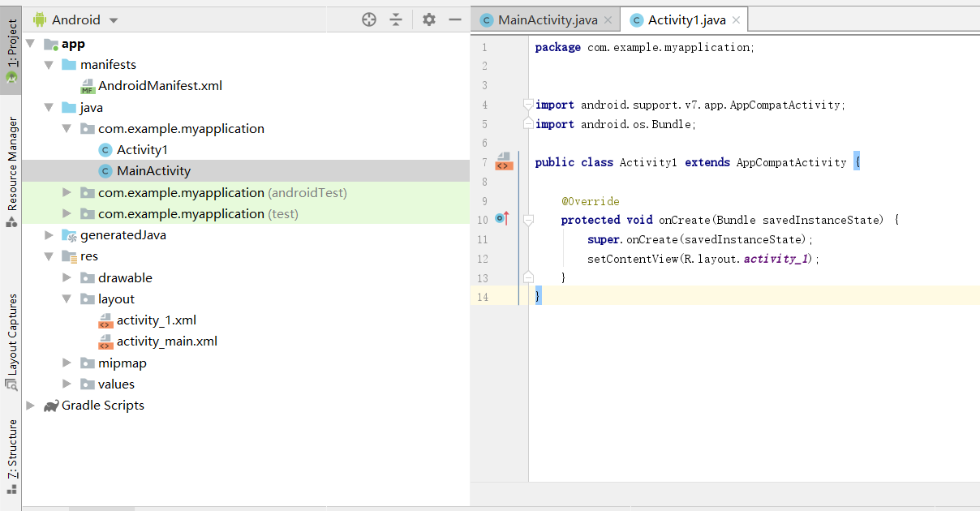The width and height of the screenshot is (980, 511).
Task: Click the @Override annotation
Action: (590, 201)
